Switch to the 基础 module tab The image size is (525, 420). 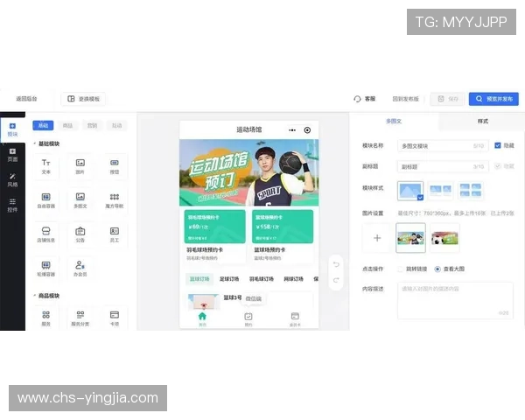click(x=43, y=126)
